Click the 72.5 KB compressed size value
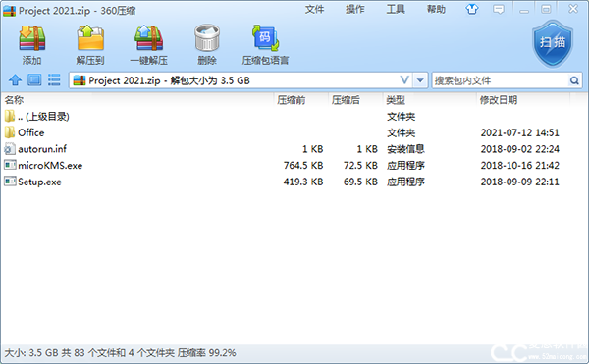The image size is (589, 364). 360,166
